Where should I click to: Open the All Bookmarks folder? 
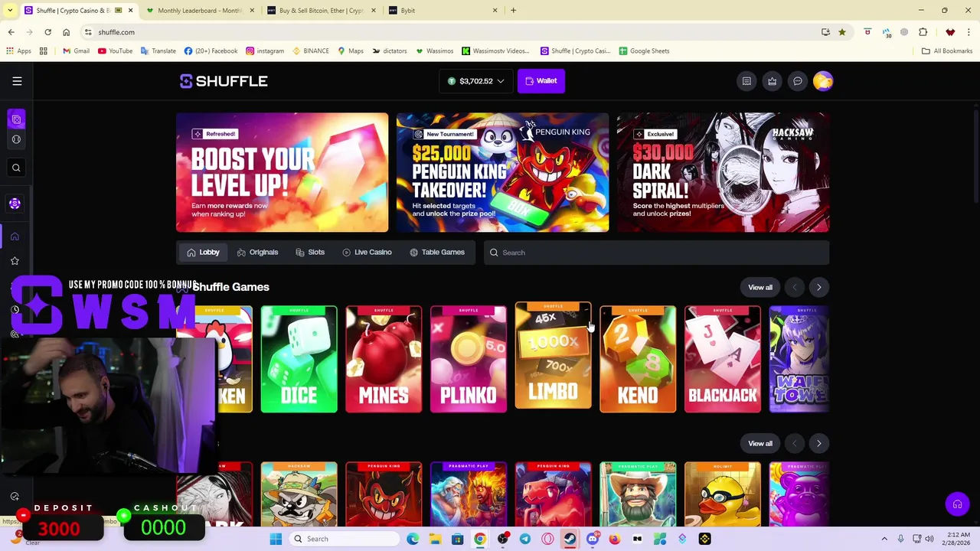pos(947,51)
